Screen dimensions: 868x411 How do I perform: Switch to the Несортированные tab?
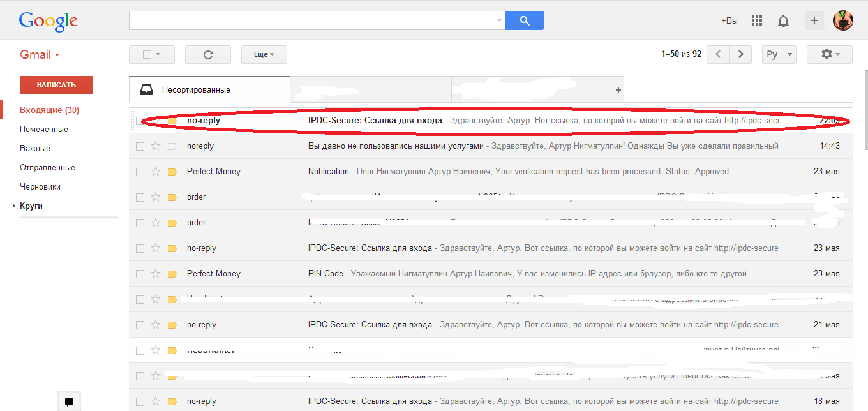[209, 90]
